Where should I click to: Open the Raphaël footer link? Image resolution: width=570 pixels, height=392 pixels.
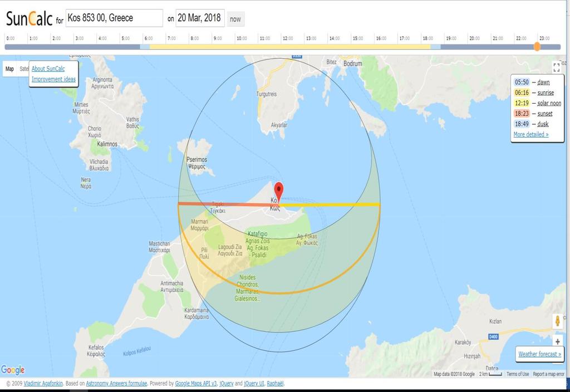click(275, 383)
